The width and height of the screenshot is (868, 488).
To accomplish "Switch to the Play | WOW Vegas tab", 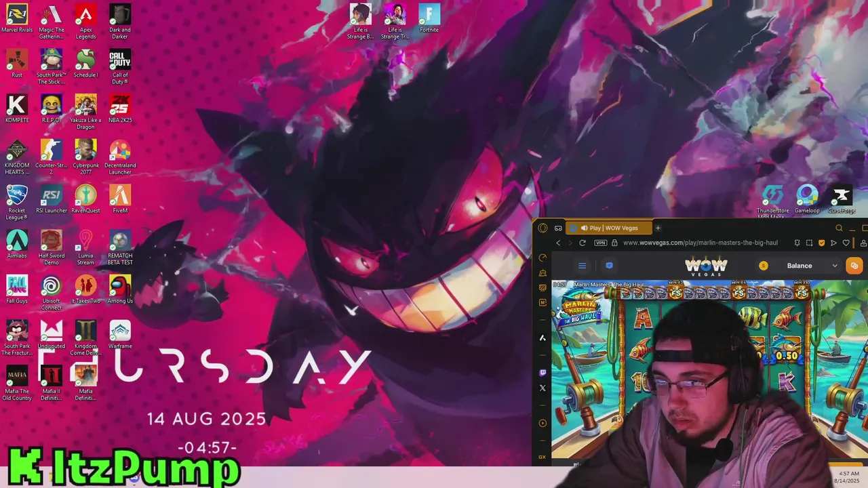I will (x=610, y=228).
